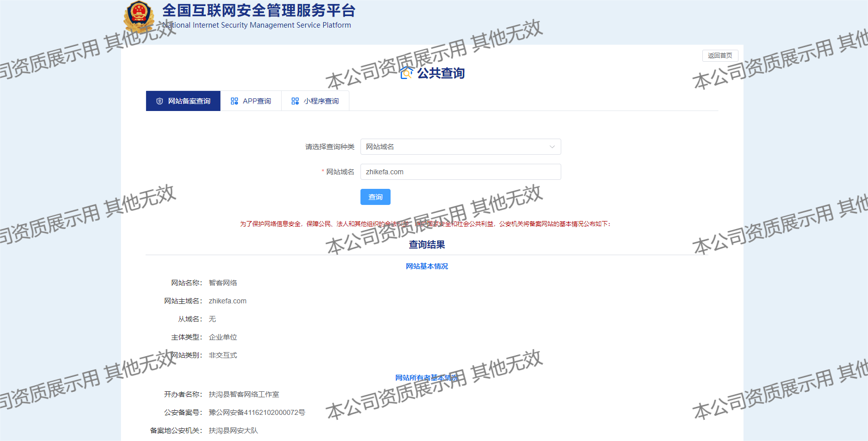Select the record number 豫公网安备41162102000072号
This screenshot has width=868, height=441.
[257, 412]
